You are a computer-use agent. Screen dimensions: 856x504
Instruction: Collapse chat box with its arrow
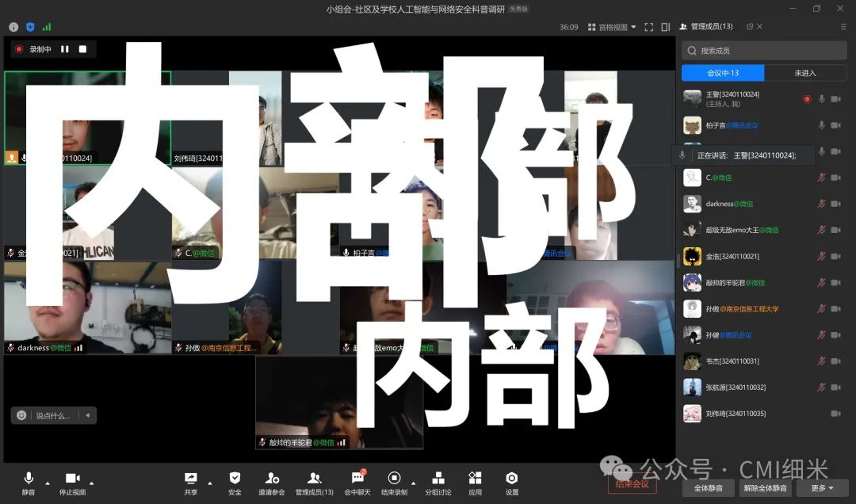[x=87, y=415]
